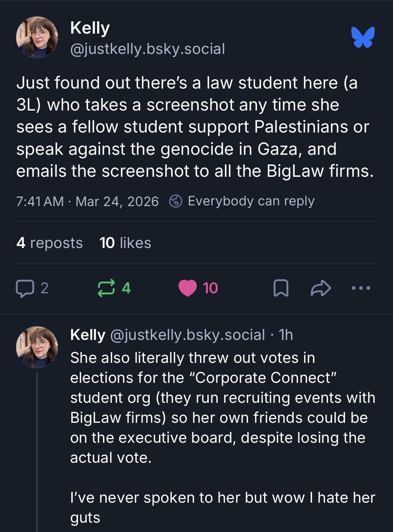Click the bold Kelly name in the reply
The image size is (393, 532).
click(x=88, y=335)
